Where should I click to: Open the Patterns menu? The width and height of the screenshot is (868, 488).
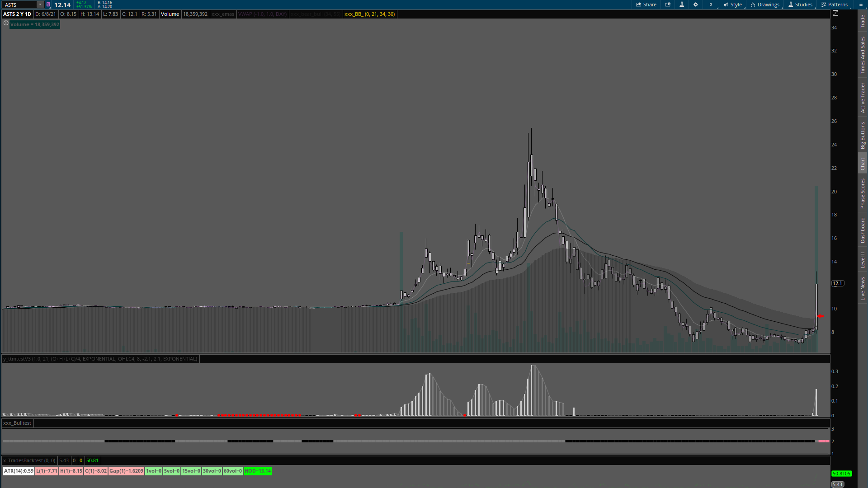tap(835, 5)
